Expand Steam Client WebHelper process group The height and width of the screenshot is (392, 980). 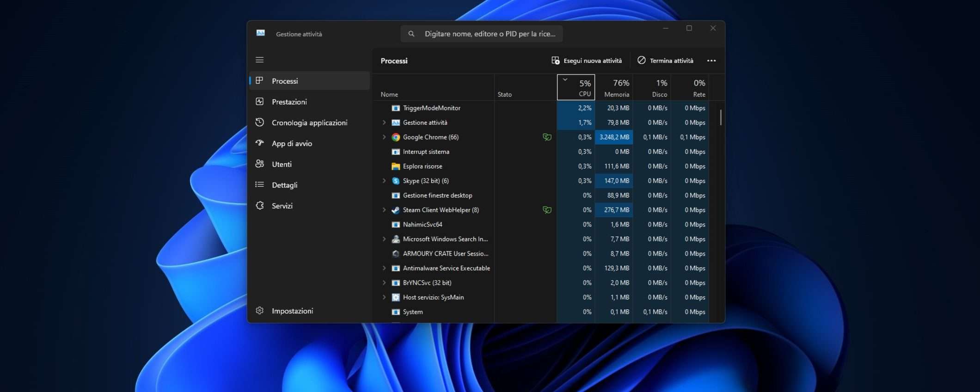coord(384,210)
